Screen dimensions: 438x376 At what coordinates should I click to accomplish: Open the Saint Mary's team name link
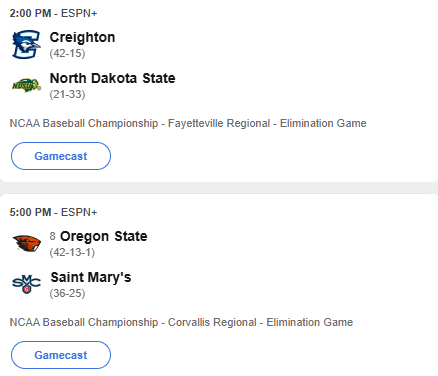pos(91,277)
